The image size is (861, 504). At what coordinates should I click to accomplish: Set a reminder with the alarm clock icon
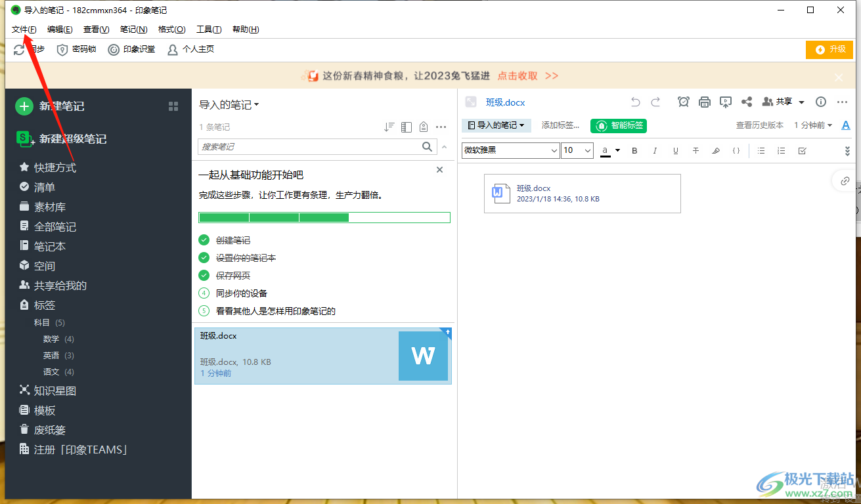[684, 102]
